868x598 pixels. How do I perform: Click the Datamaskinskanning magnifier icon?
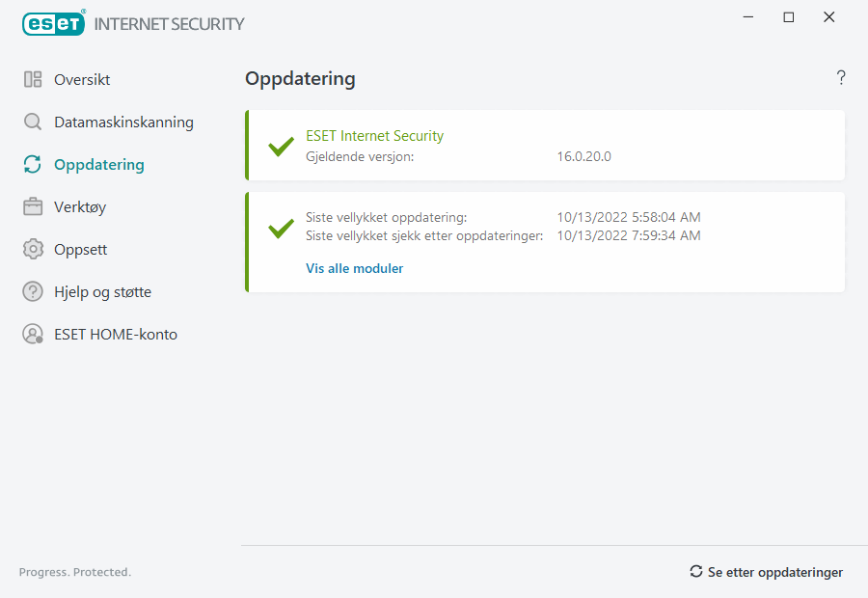coord(33,122)
